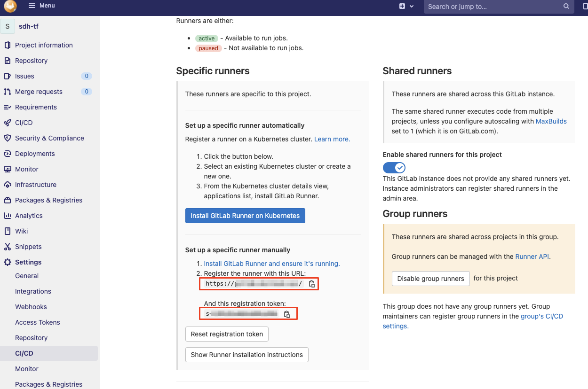Click the Deployments sidebar icon

(x=7, y=154)
